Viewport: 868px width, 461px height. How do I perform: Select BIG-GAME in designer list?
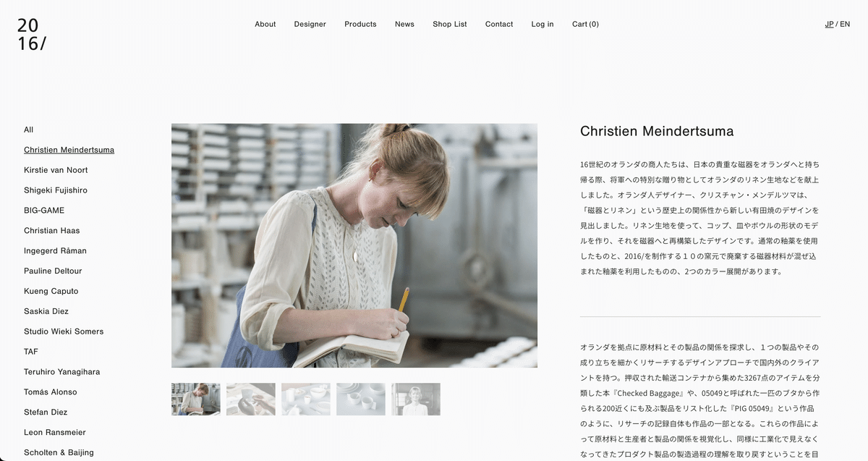pyautogui.click(x=44, y=211)
